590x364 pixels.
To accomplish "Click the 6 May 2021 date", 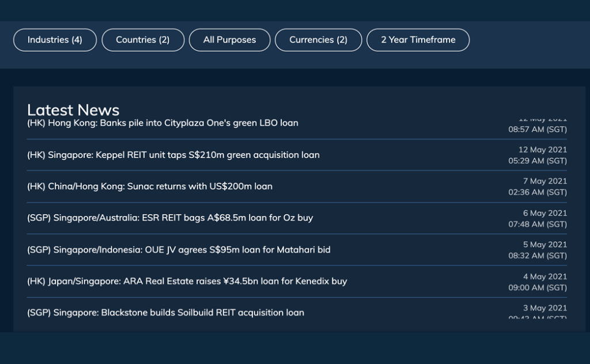I will click(x=544, y=213).
